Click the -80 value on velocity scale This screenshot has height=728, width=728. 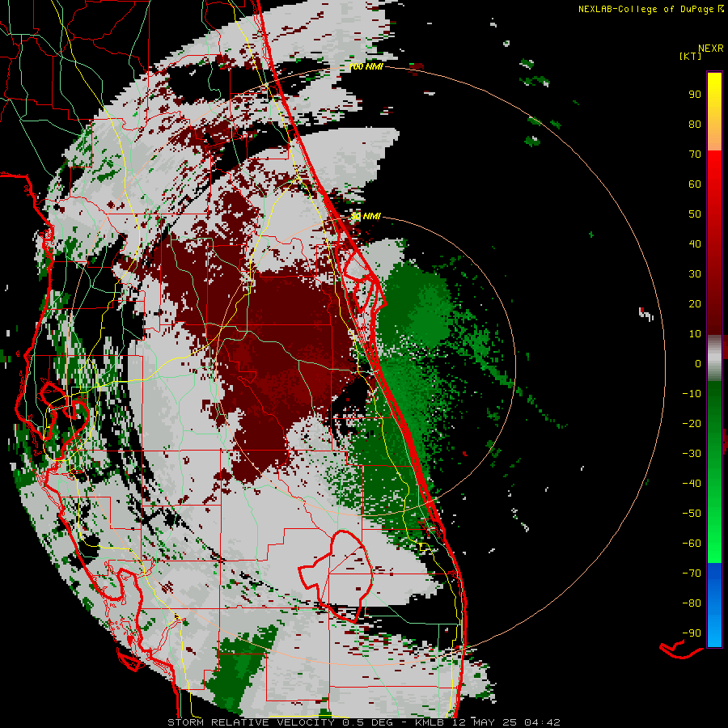(x=692, y=603)
